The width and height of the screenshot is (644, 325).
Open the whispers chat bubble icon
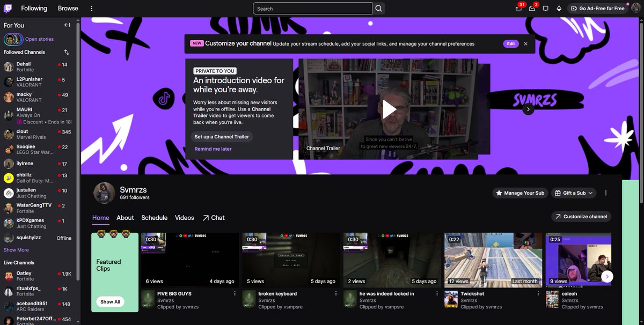pos(546,9)
